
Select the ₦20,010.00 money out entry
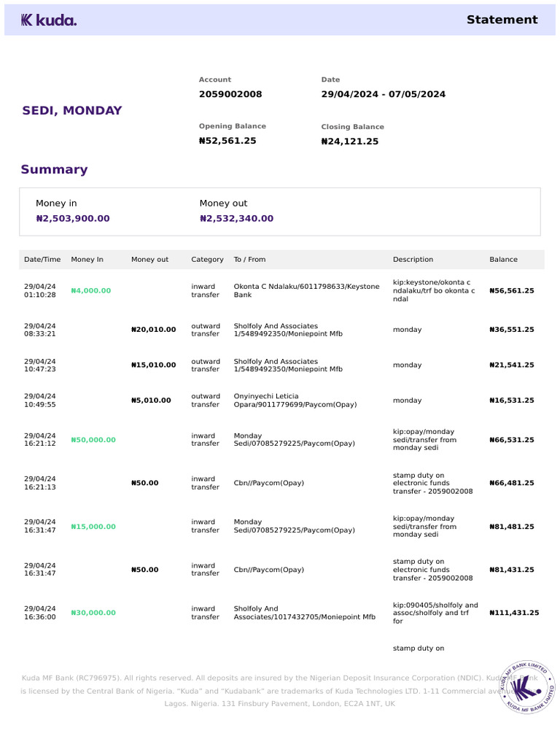[153, 330]
